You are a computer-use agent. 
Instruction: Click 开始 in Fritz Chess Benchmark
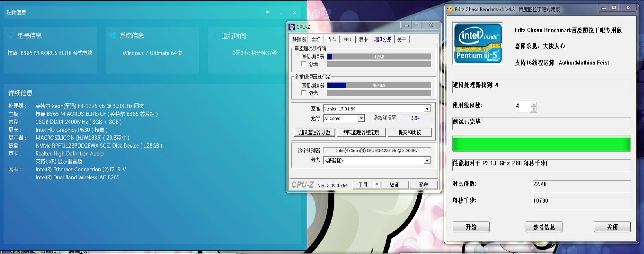tap(471, 227)
